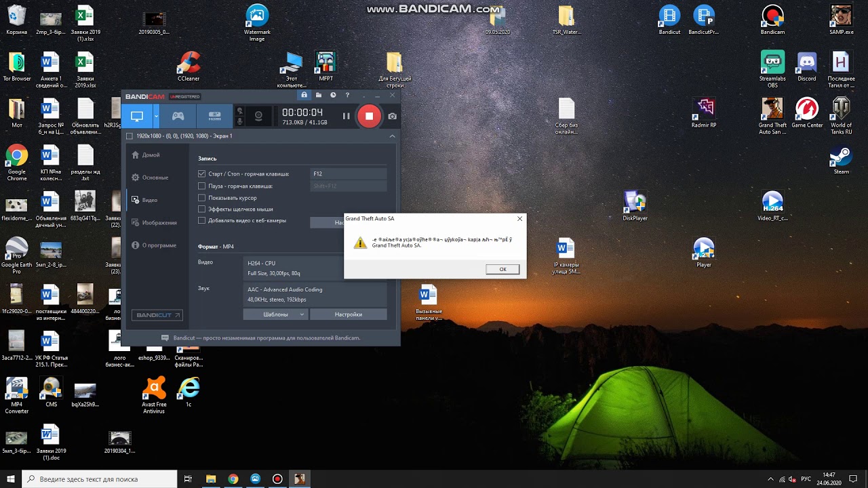Screen dimensions: 868x488
Task: Open the Windows Start menu
Action: tap(11, 479)
